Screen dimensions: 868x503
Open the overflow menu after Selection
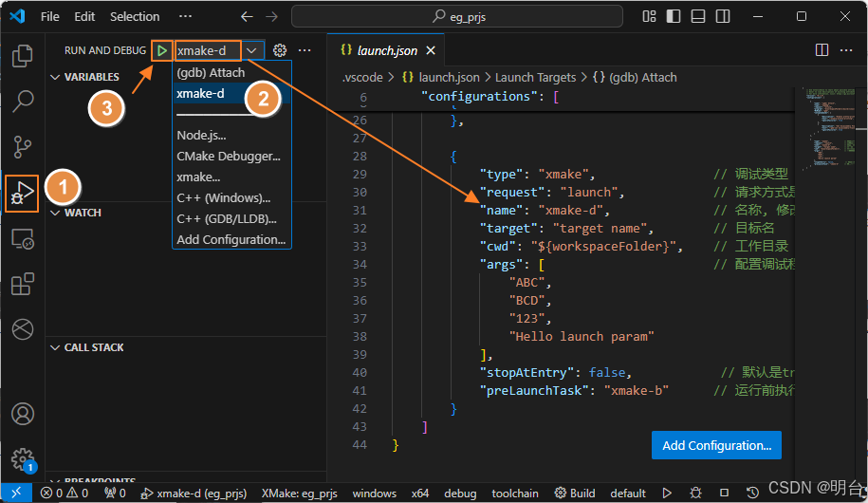(x=185, y=17)
